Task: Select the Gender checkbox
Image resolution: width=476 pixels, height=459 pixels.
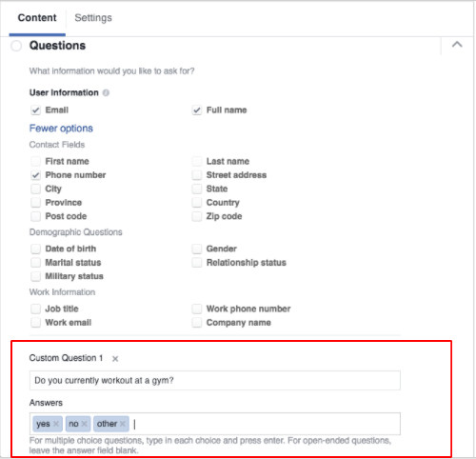Action: 197,249
